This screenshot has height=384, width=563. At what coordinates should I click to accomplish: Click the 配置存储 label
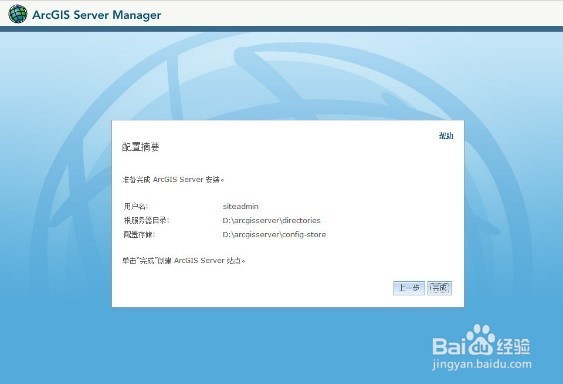139,235
